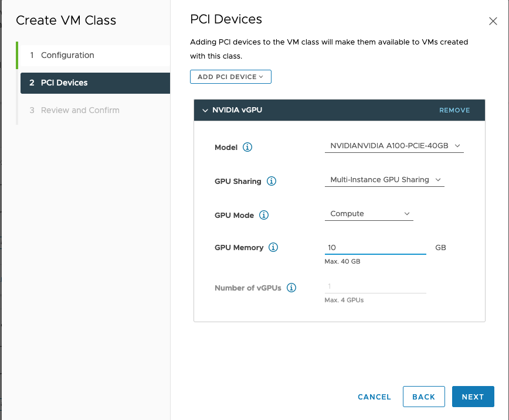Show GPU Mode info tooltip icon
The width and height of the screenshot is (509, 420).
[264, 215]
